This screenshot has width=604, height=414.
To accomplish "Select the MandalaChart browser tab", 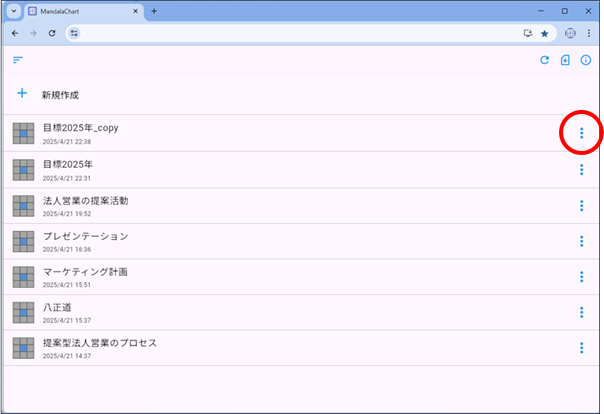I will tap(83, 12).
